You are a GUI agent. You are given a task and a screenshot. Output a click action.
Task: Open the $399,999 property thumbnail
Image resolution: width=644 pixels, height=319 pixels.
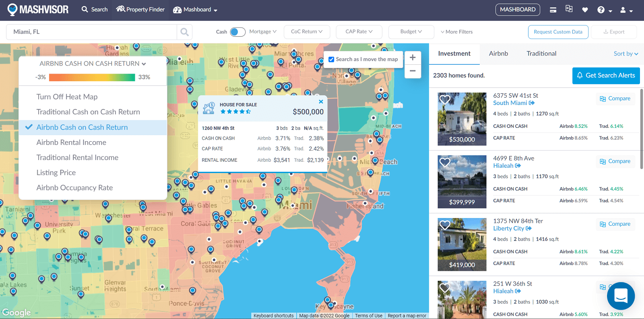(x=462, y=182)
